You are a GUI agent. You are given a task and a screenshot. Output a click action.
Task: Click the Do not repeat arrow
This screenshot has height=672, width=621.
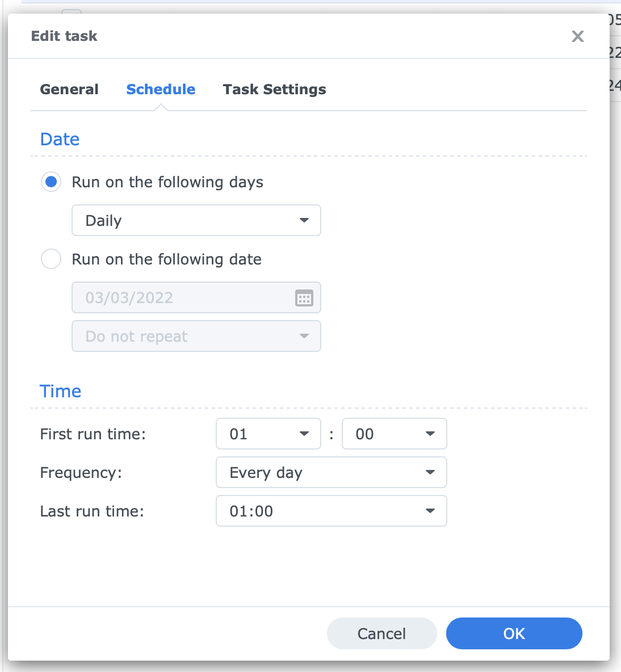click(304, 336)
